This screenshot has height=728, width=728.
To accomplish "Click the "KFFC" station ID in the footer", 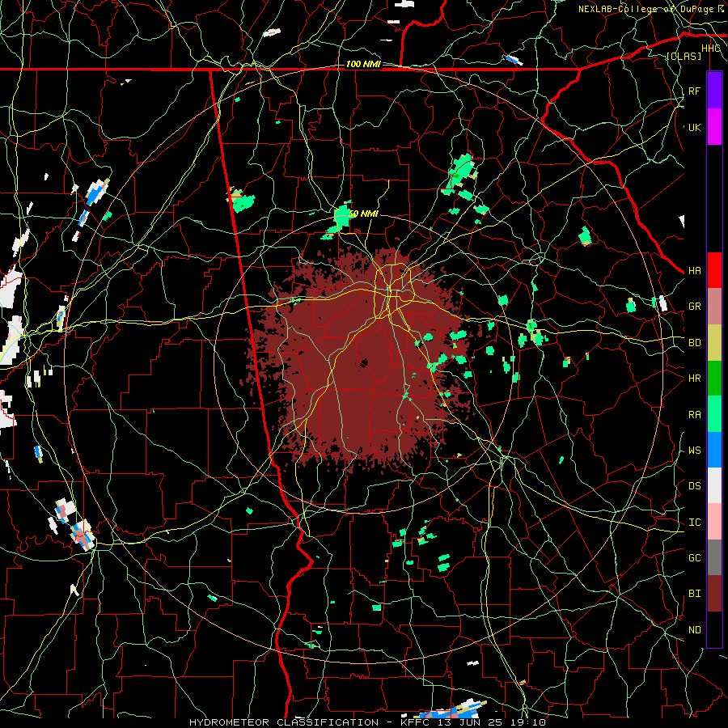I will (413, 722).
